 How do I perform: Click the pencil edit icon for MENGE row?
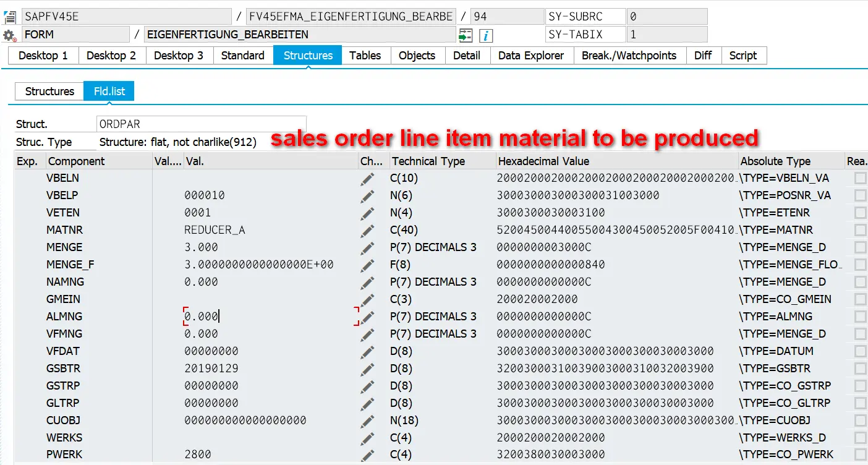coord(368,247)
